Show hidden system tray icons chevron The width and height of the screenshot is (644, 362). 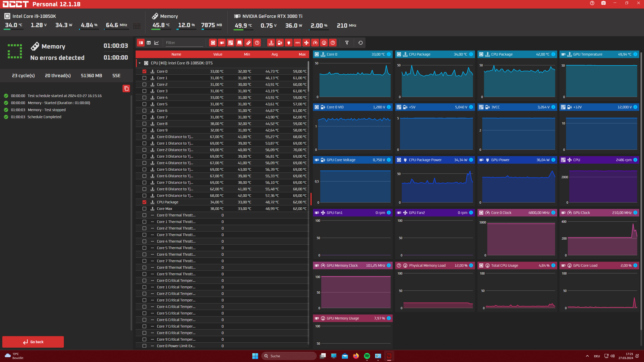587,356
